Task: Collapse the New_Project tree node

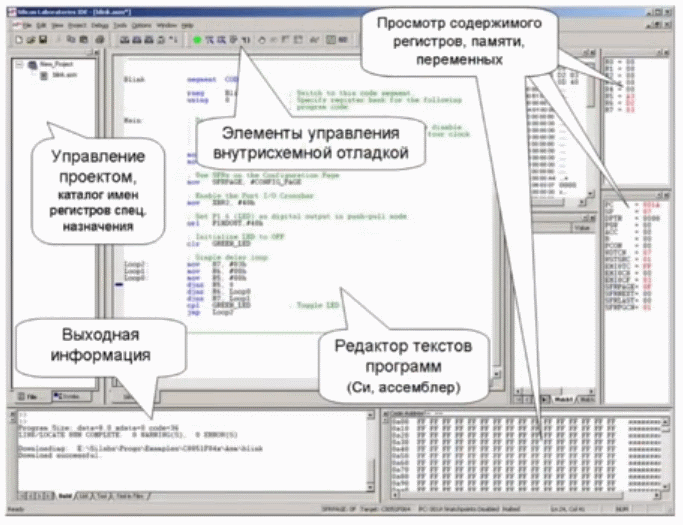Action: [20, 64]
